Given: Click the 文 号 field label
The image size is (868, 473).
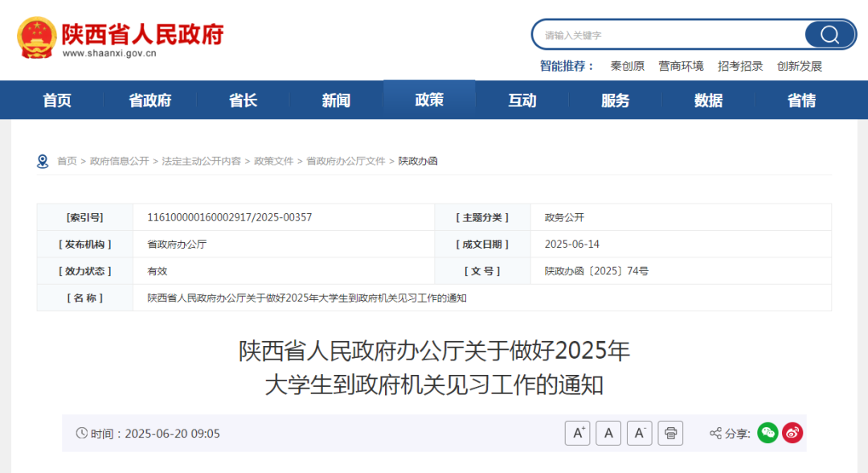Looking at the screenshot, I should tap(482, 271).
